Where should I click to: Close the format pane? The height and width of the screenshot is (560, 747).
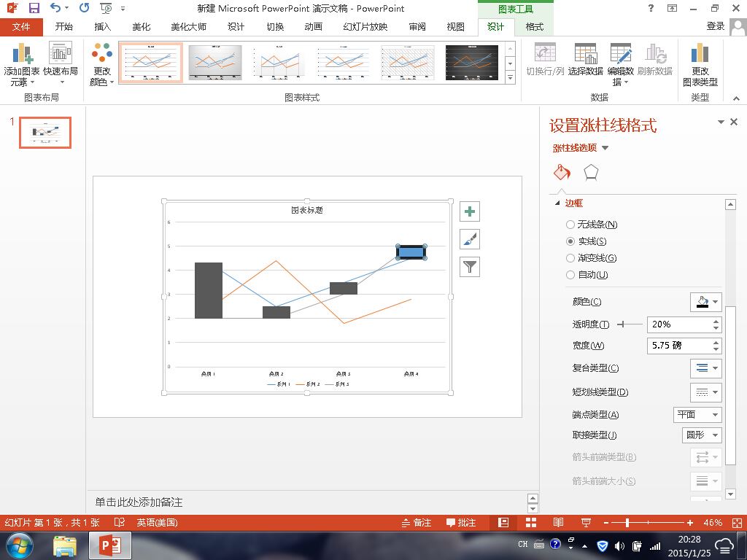coord(734,122)
